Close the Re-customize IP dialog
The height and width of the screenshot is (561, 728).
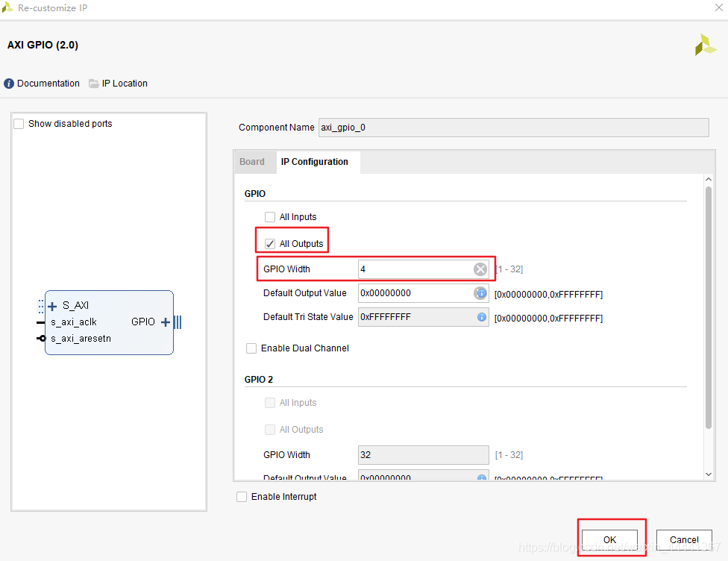tap(718, 7)
